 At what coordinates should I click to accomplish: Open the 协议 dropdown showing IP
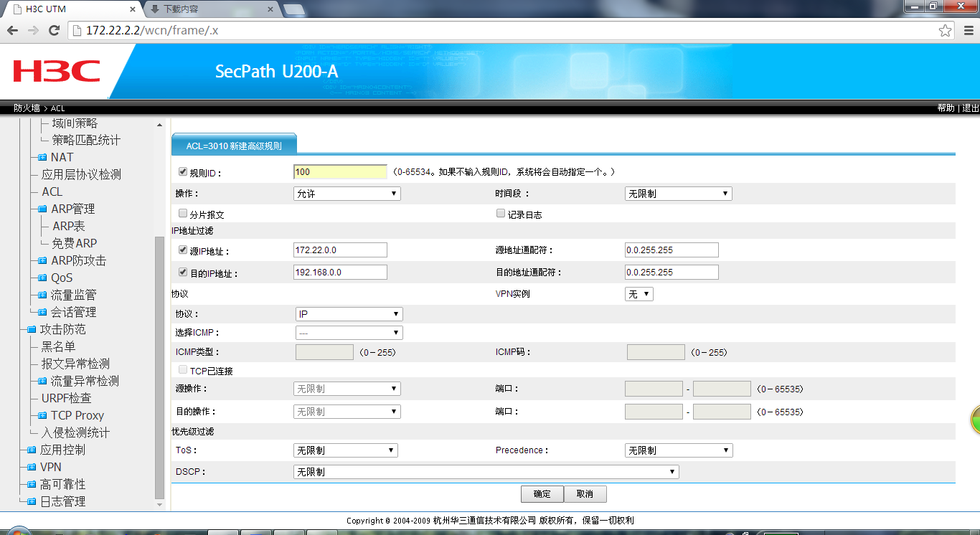[349, 314]
